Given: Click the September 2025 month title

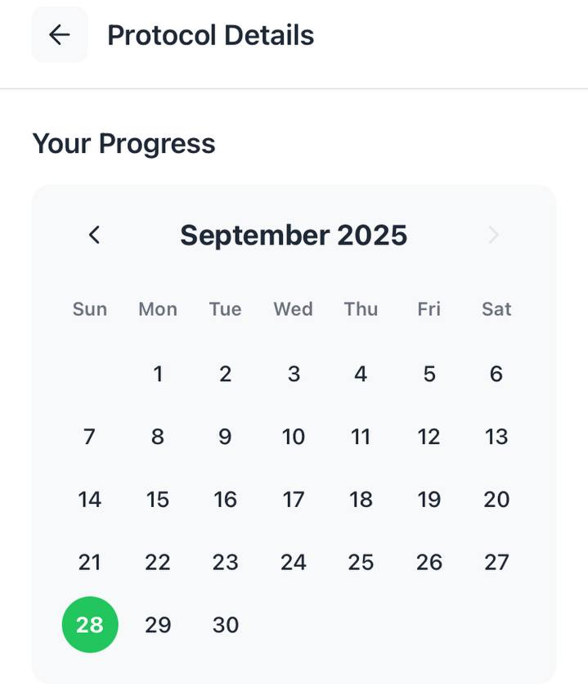Looking at the screenshot, I should [294, 236].
